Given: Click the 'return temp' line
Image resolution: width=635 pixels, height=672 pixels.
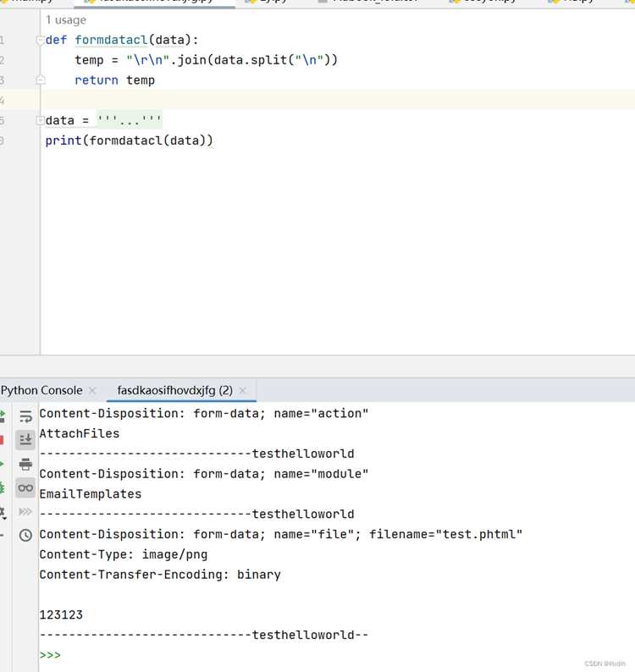Looking at the screenshot, I should (x=114, y=80).
